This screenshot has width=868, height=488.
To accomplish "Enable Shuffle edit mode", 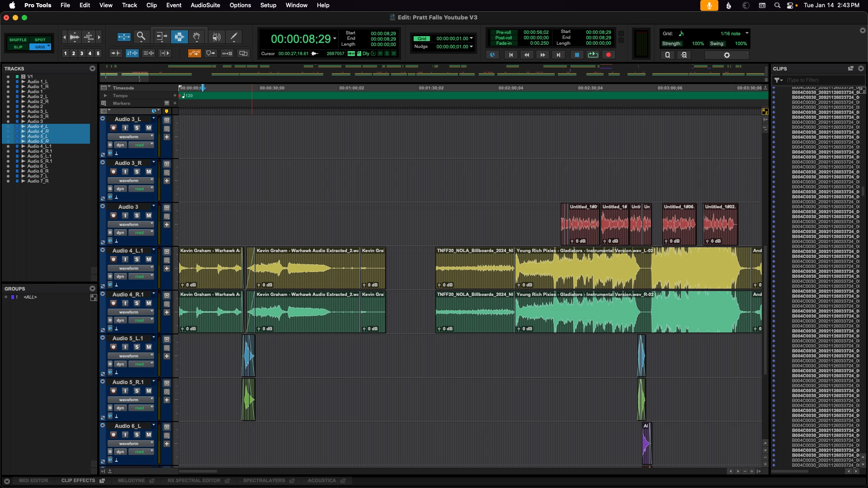I will (x=18, y=40).
